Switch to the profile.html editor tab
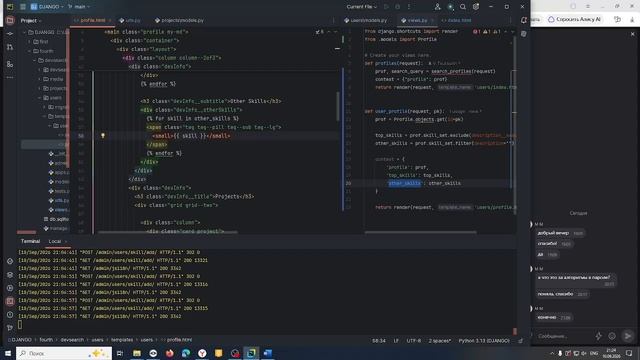640x360 pixels. click(x=93, y=20)
